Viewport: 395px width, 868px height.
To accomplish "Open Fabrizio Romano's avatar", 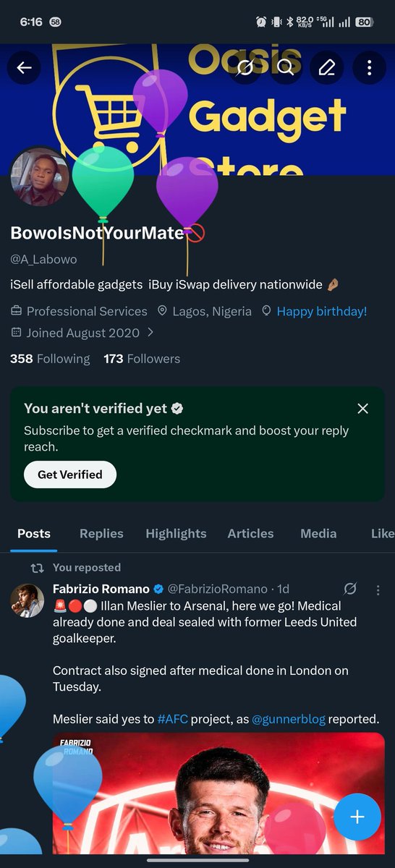I will coord(27,600).
